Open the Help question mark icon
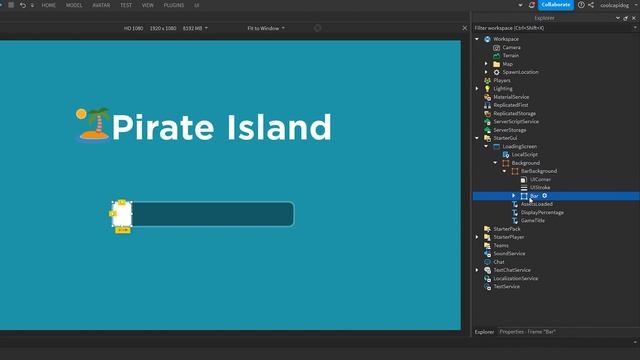Viewport: 640px width, 360px height. (581, 5)
